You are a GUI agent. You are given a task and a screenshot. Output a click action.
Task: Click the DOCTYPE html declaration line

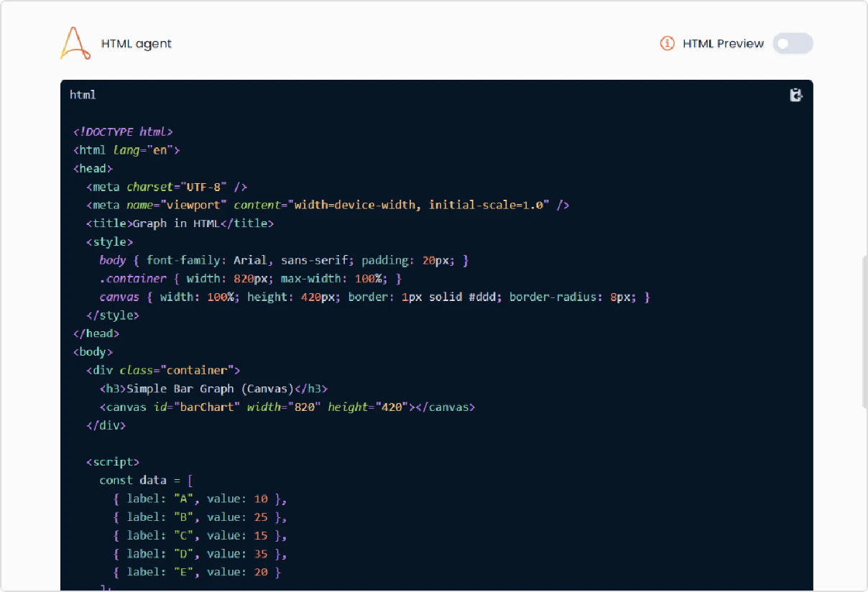click(122, 131)
